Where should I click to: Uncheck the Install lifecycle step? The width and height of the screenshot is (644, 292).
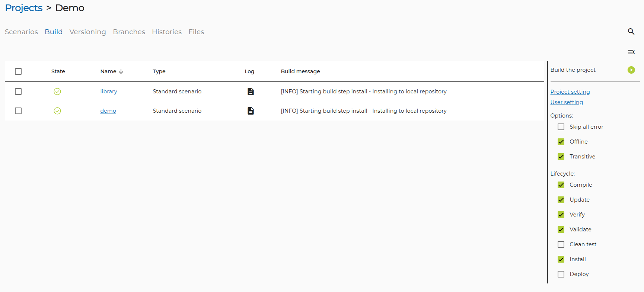coord(561,259)
